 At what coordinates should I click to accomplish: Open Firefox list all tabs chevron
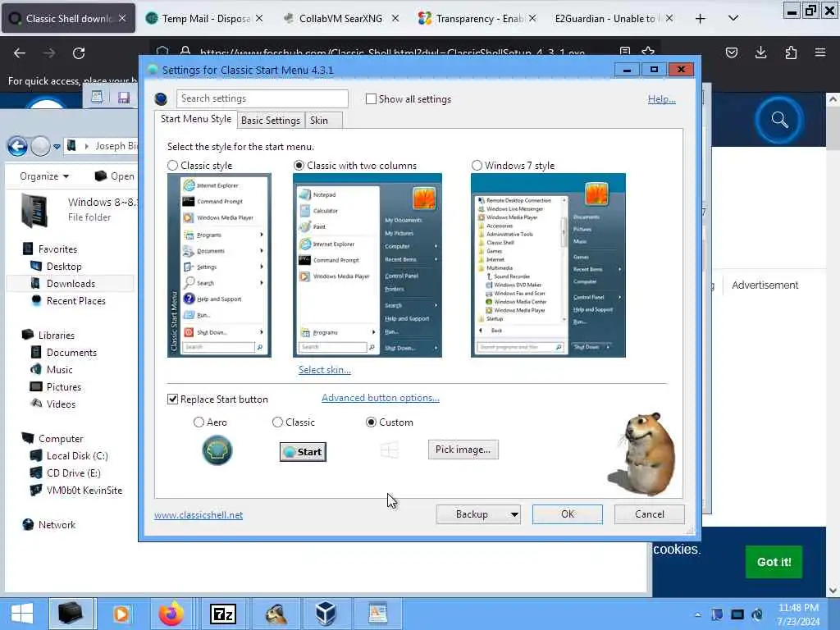click(733, 19)
